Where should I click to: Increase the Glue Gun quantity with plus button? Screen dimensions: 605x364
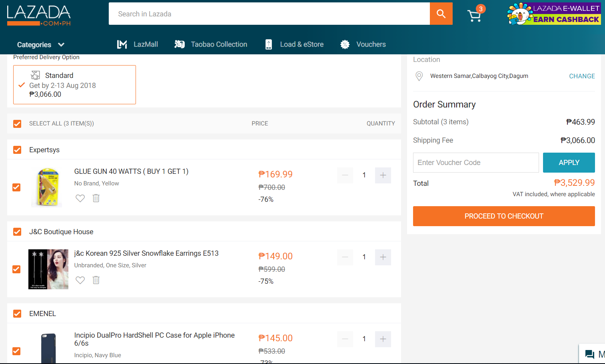[383, 175]
